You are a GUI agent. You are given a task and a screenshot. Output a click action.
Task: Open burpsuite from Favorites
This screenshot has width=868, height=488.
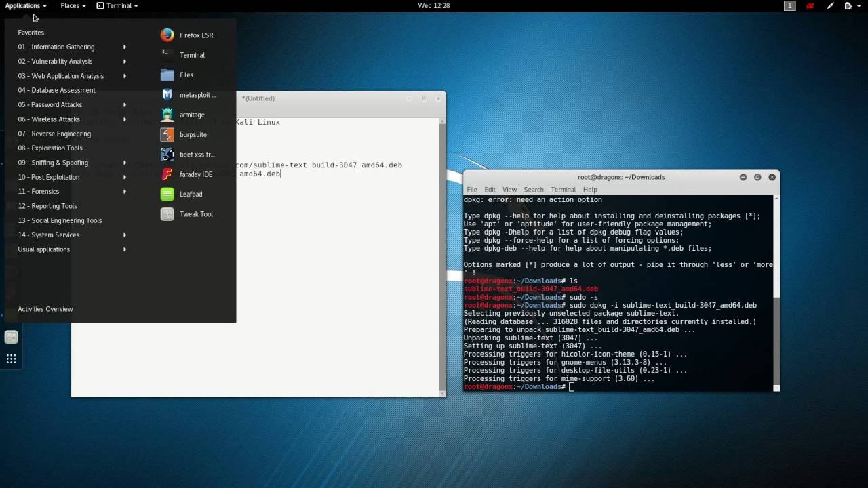pos(184,134)
